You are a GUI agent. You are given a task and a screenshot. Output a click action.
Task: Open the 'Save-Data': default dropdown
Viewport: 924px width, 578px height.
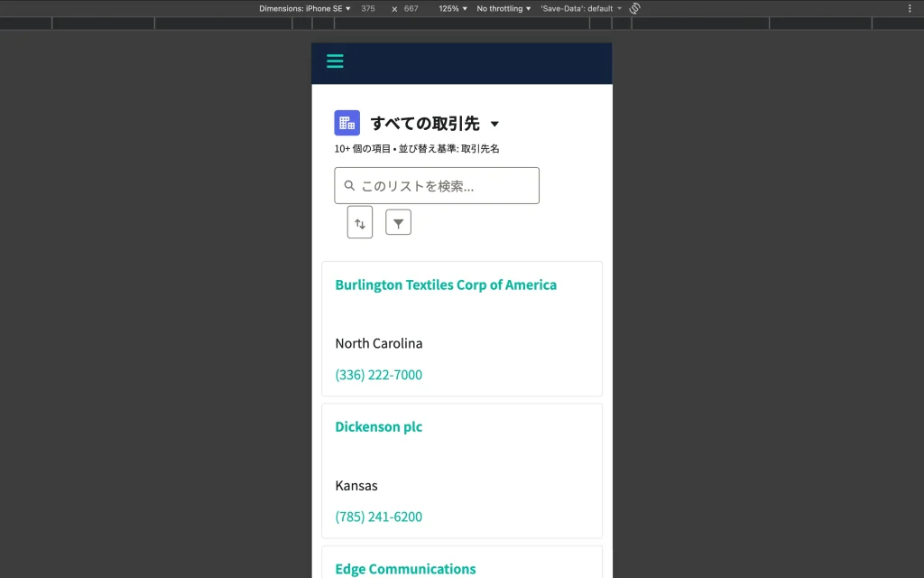(x=581, y=8)
